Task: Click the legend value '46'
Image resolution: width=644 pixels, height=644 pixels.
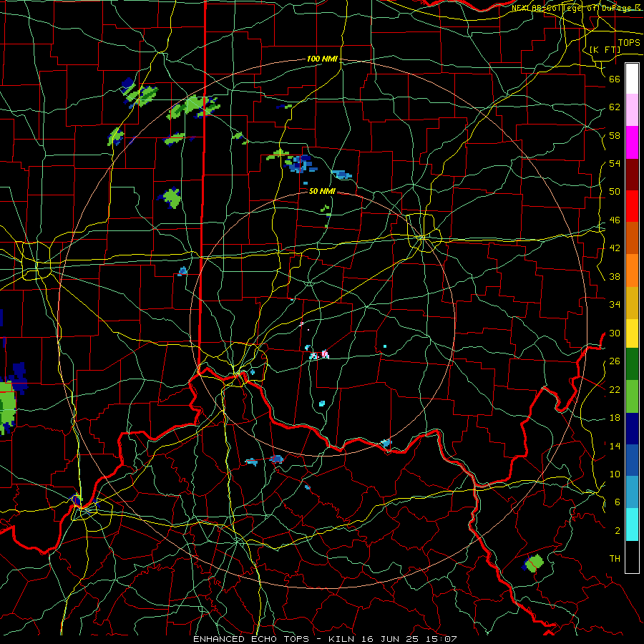Action: click(615, 220)
